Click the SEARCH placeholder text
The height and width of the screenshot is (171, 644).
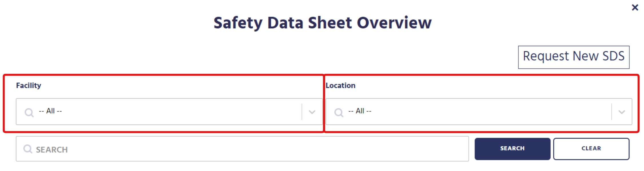(x=52, y=150)
